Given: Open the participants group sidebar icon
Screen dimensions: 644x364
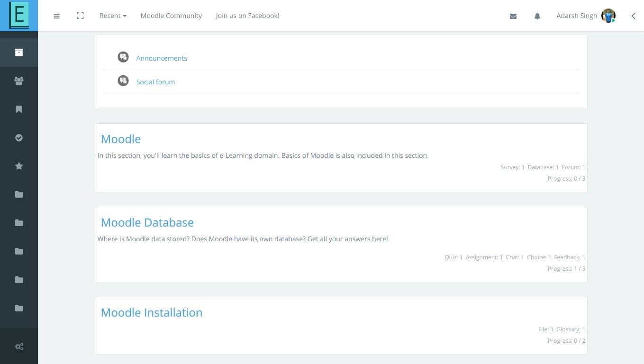Looking at the screenshot, I should [x=19, y=81].
